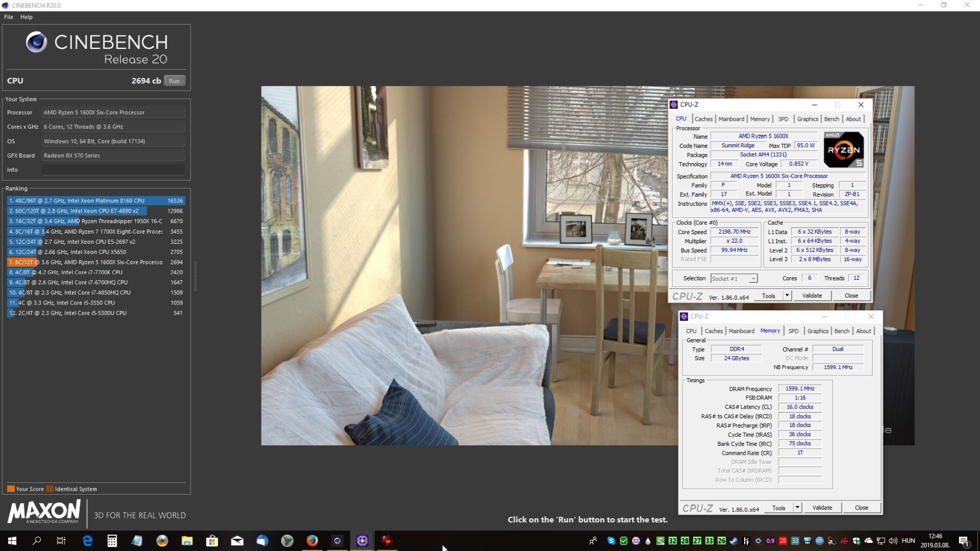Image resolution: width=980 pixels, height=551 pixels.
Task: Open Thunderbird from the taskbar
Action: [262, 541]
